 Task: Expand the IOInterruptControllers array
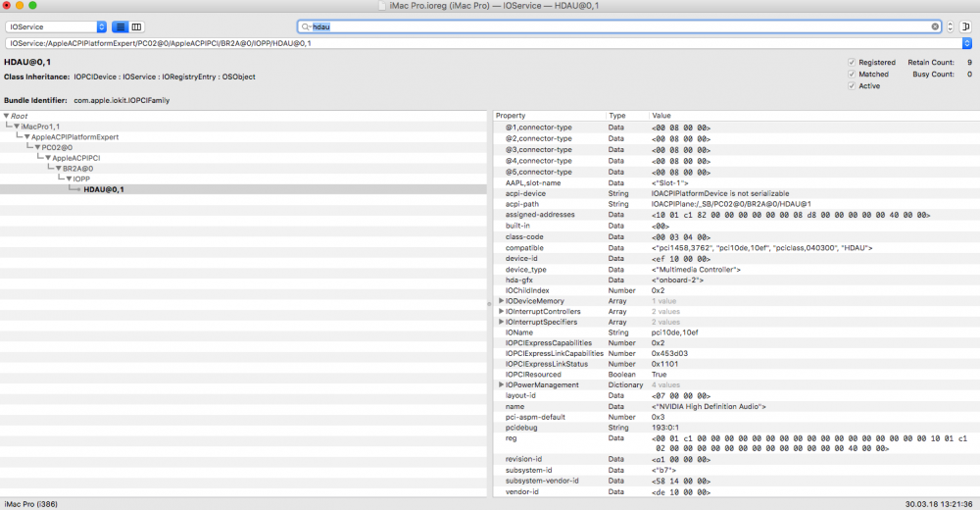501,312
